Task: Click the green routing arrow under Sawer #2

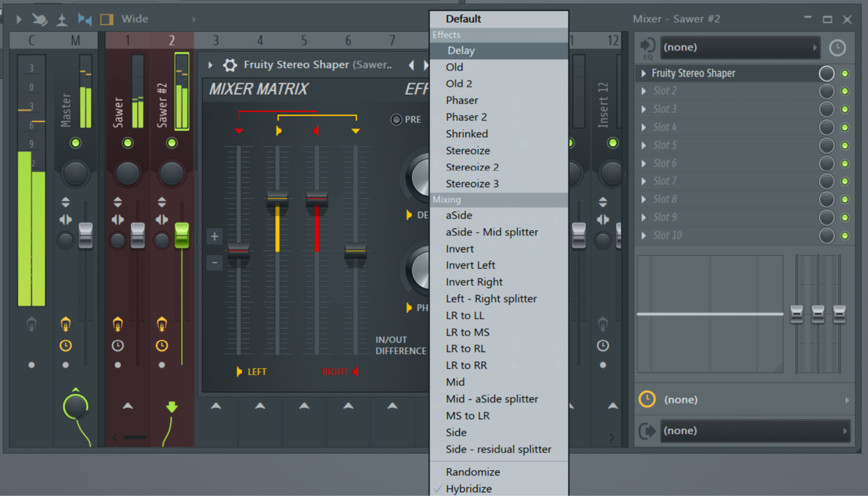Action: point(171,407)
